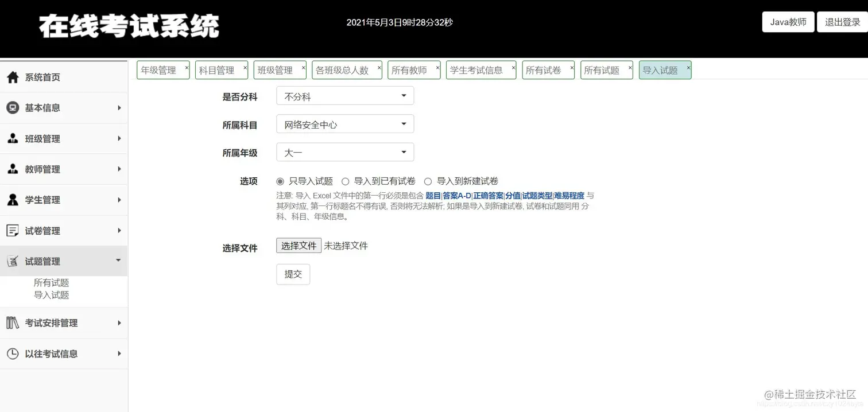Click the home icon beside 系统首页
Image resolution: width=868 pixels, height=412 pixels.
coord(13,77)
